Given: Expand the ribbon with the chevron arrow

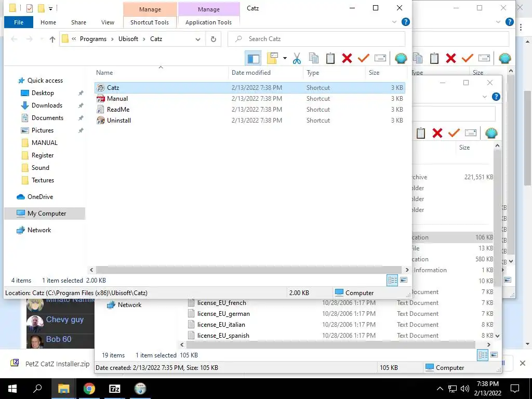Looking at the screenshot, I should point(394,22).
